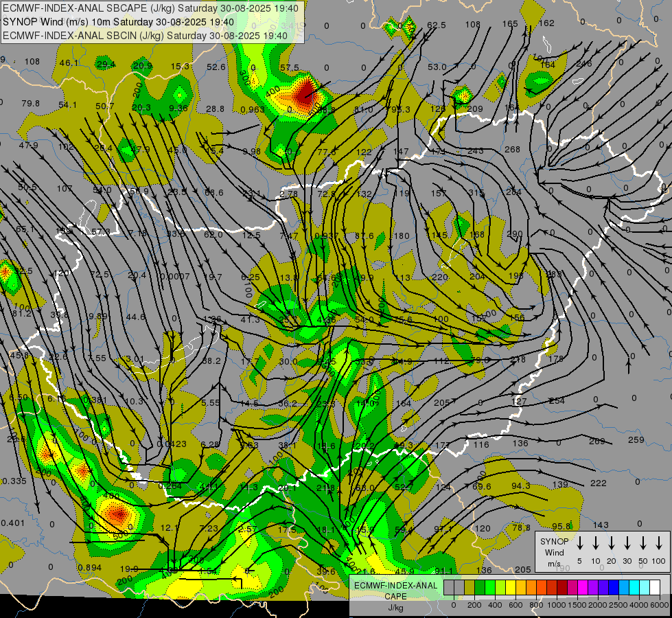Screen dimensions: 672x618
Task: Pick the 50 m/s wind legend arrow
Action: (x=643, y=543)
